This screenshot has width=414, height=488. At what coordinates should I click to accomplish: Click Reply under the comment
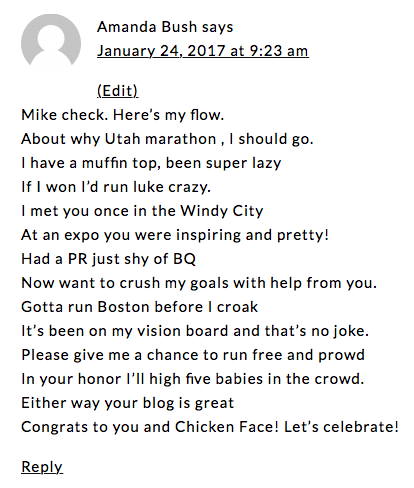point(42,467)
